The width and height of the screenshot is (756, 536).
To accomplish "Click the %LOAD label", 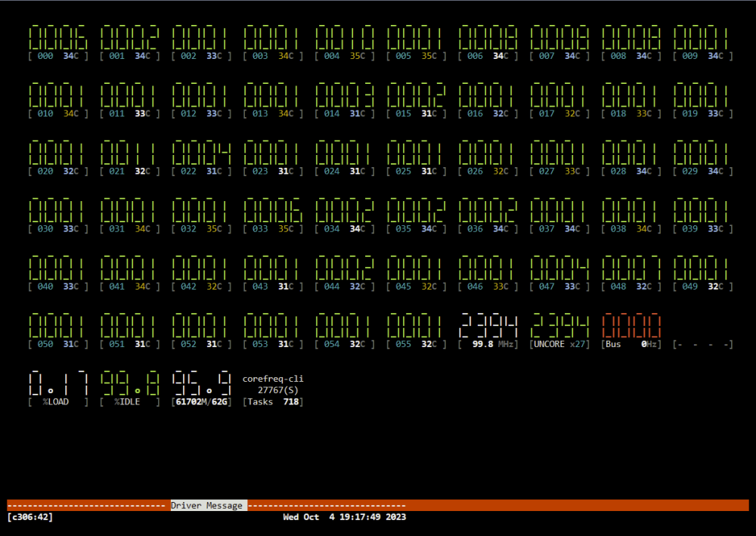I will pos(58,402).
